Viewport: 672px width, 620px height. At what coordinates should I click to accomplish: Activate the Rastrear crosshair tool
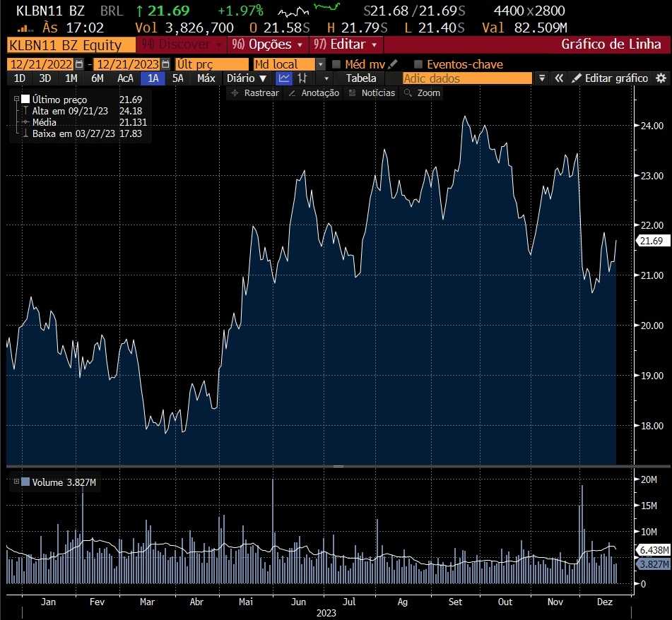click(x=255, y=93)
